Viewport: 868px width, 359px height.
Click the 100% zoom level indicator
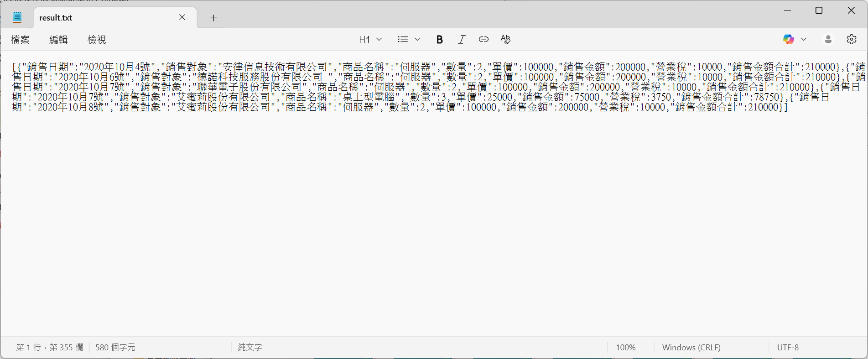pos(625,348)
